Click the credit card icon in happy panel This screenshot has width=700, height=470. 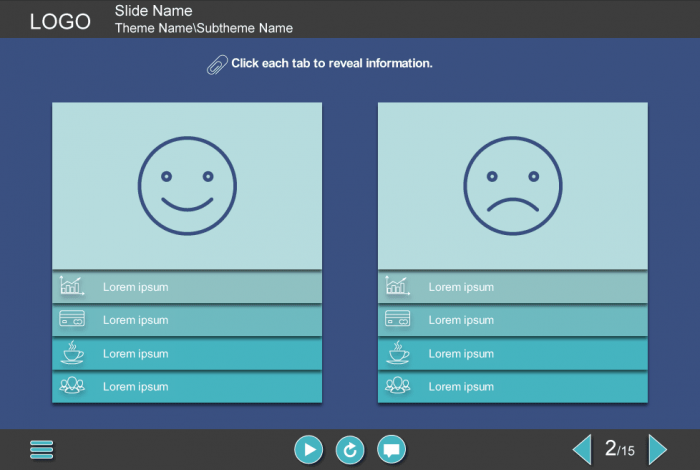tap(72, 319)
